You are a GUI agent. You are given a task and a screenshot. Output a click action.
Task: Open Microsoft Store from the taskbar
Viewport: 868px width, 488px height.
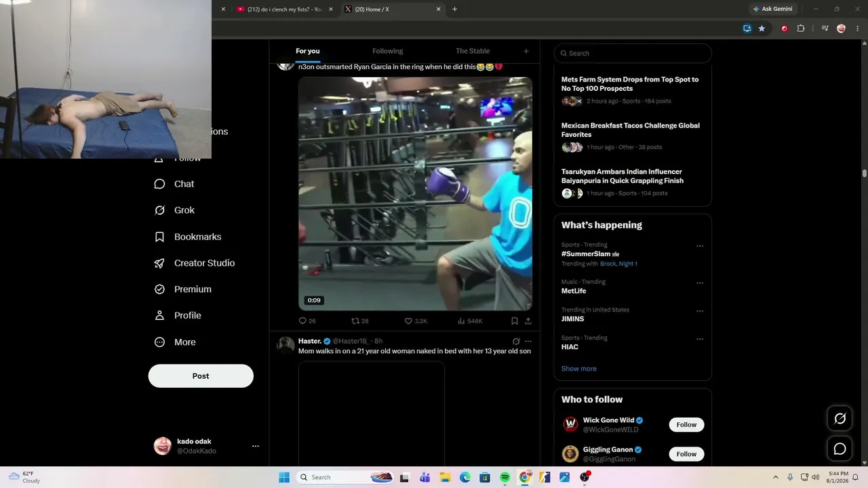tap(485, 477)
